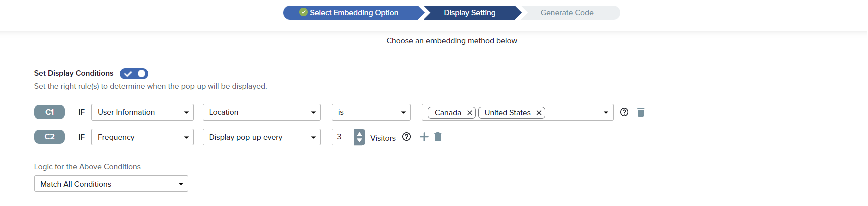Toggle Set Display Conditions switch
Screen dimensions: 868x206
click(x=134, y=74)
